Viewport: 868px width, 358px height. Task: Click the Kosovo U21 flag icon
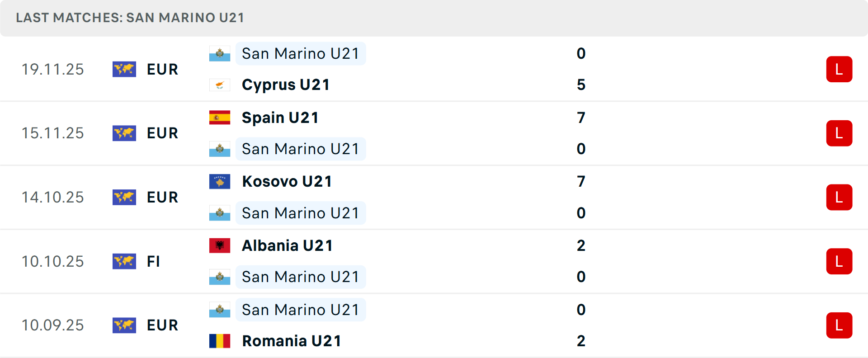[x=220, y=181]
